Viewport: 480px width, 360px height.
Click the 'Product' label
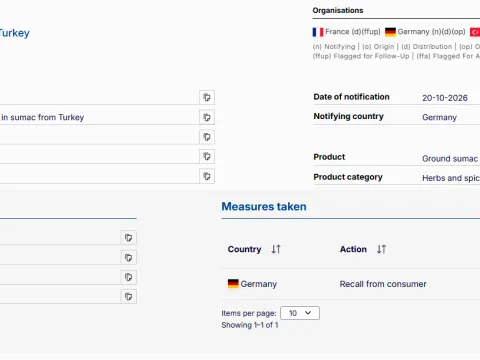pyautogui.click(x=329, y=157)
